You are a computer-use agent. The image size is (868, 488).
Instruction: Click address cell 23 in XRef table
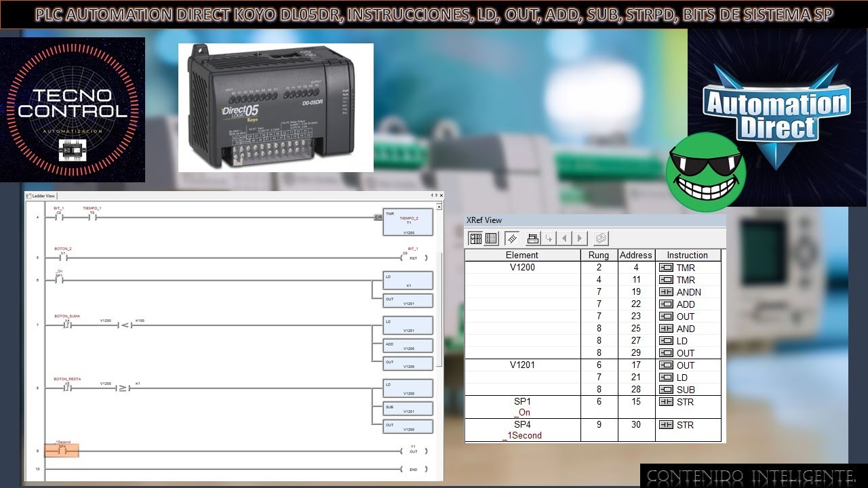pos(636,317)
